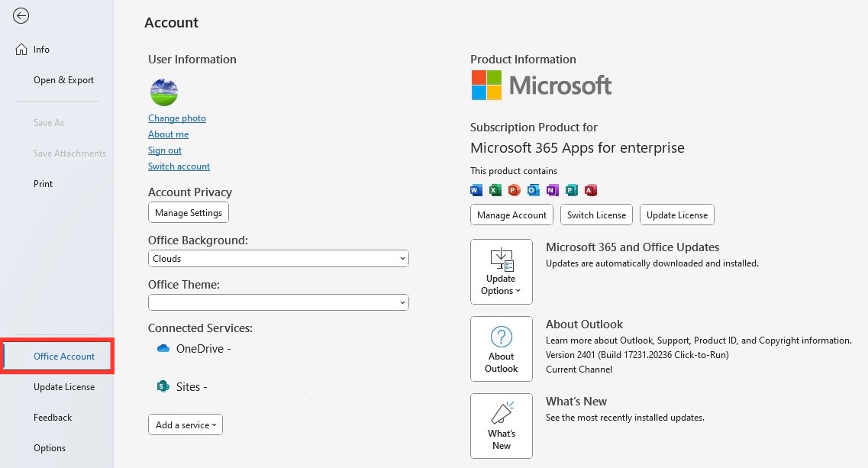Click the OneNote app icon
Image resolution: width=868 pixels, height=468 pixels.
553,191
